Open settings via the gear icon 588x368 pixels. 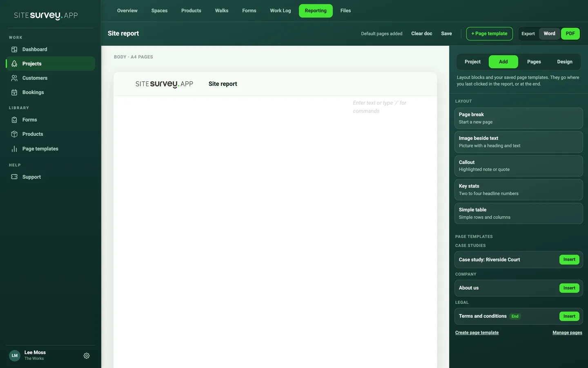[x=87, y=356]
